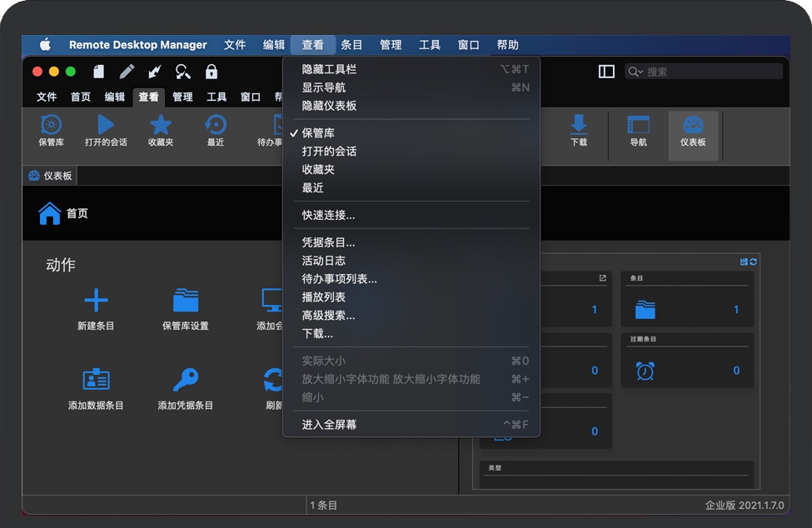Select the 保管库 icon in the toolbar
Viewport: 812px width, 528px height.
[x=51, y=132]
